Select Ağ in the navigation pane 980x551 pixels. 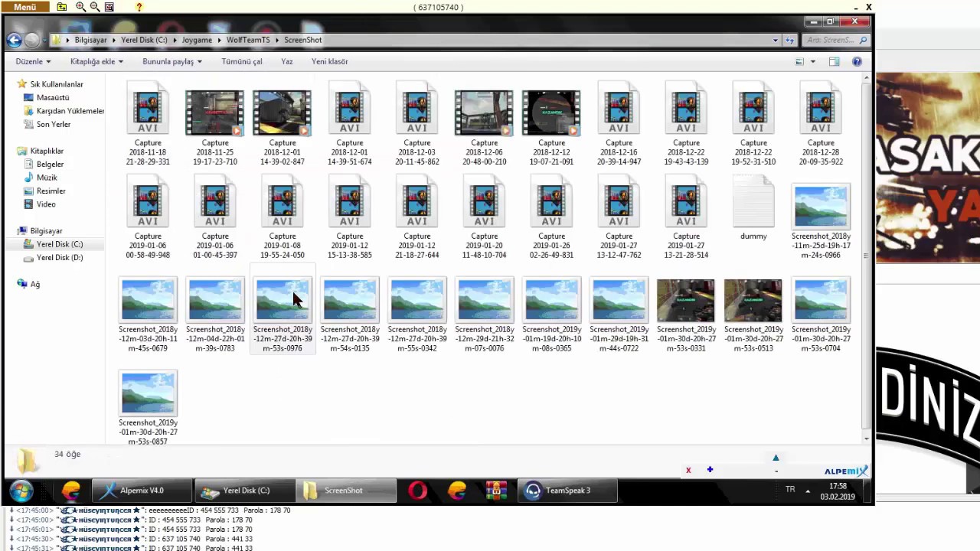tap(35, 285)
